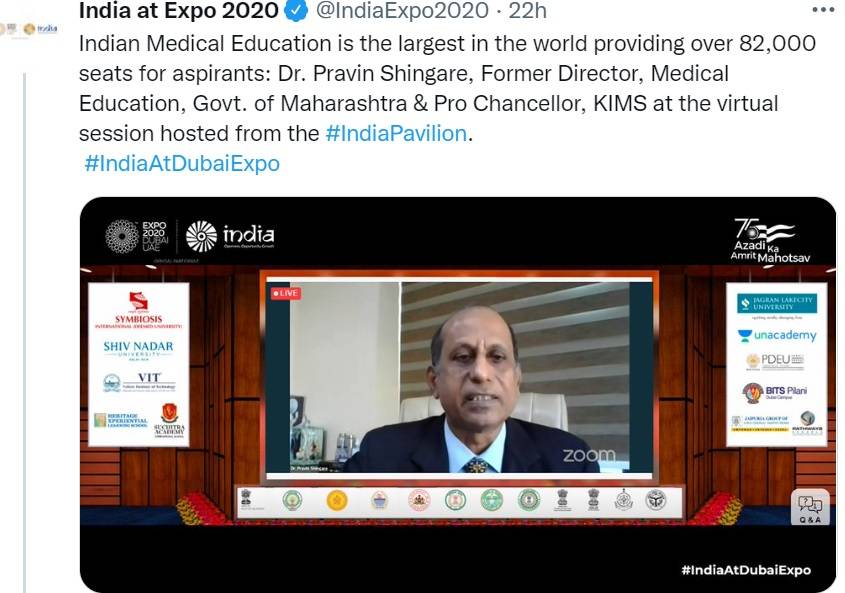
Task: Click the blue verified badge icon
Action: pyautogui.click(x=296, y=10)
